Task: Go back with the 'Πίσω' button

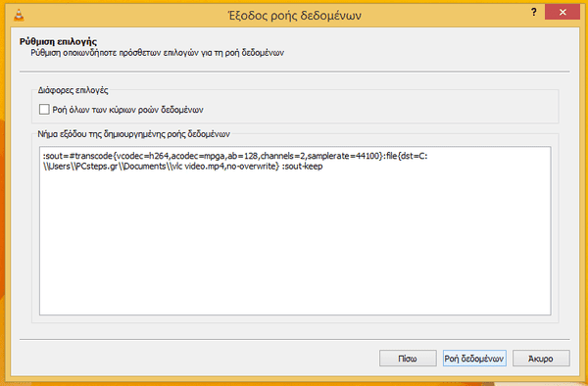Action: pos(408,359)
